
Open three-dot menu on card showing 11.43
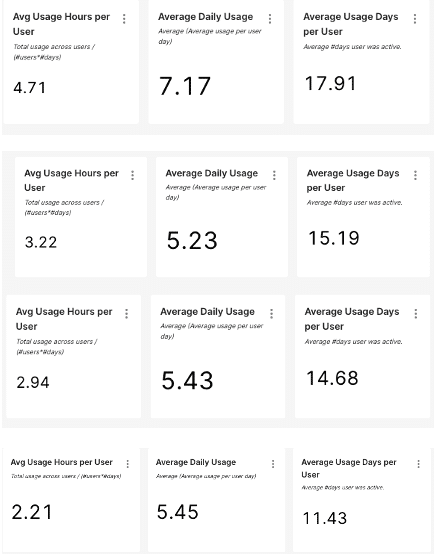[418, 464]
